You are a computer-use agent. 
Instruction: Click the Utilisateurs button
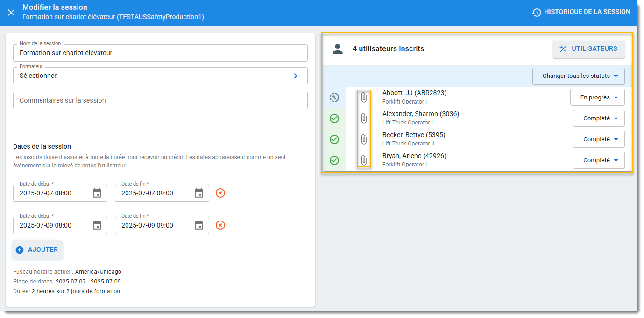[588, 49]
